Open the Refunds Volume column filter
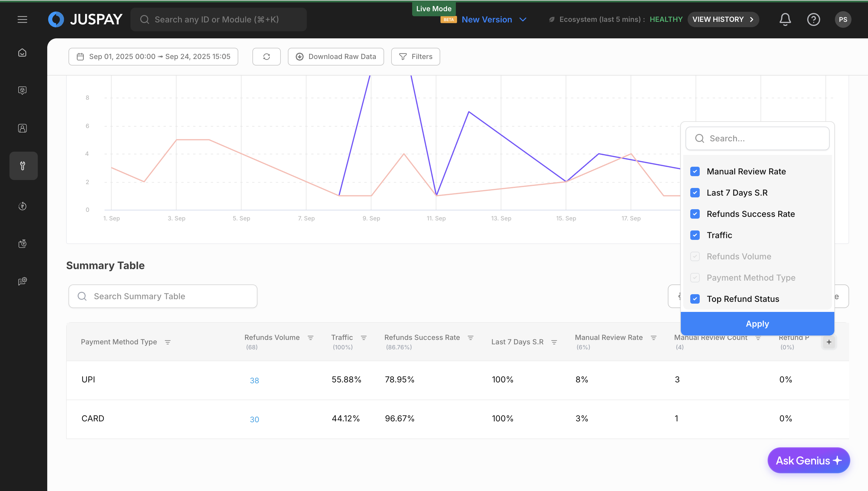868x491 pixels. [311, 338]
